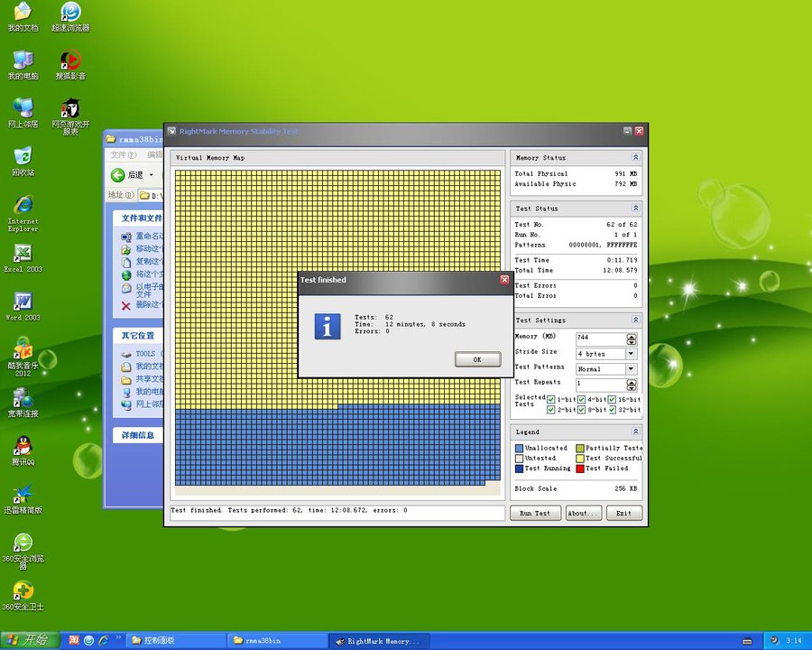Open the Stride Size dropdown
This screenshot has height=650, width=812.
[x=631, y=354]
